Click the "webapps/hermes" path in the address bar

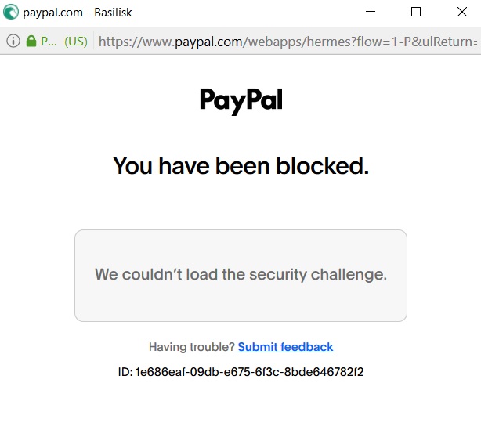coord(276,42)
